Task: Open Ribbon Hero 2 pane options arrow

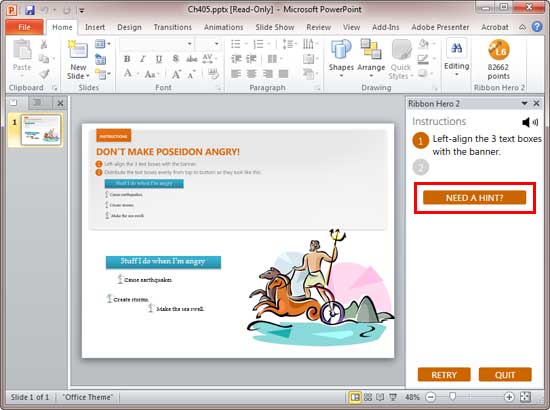Action: (524, 103)
